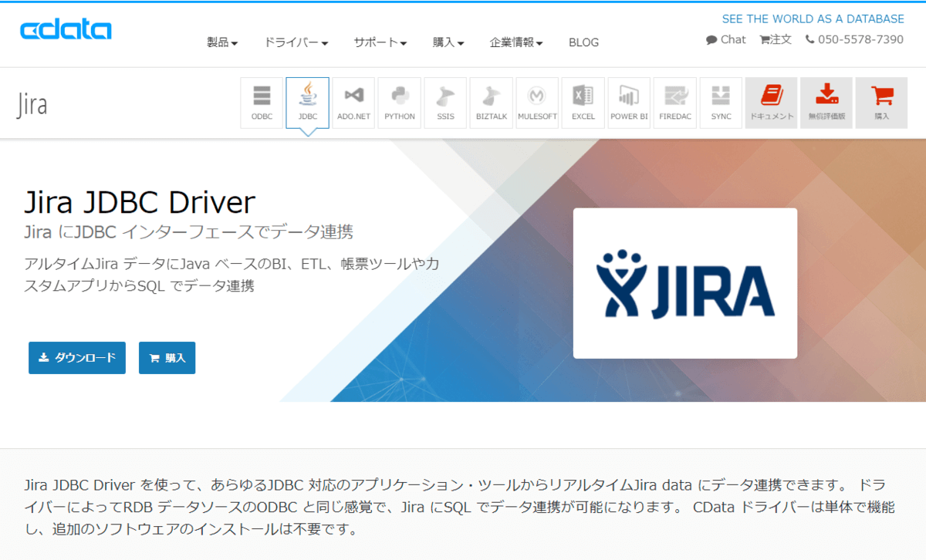Viewport: 926px width, 560px height.
Task: Select the JDBC driver icon
Action: [307, 103]
